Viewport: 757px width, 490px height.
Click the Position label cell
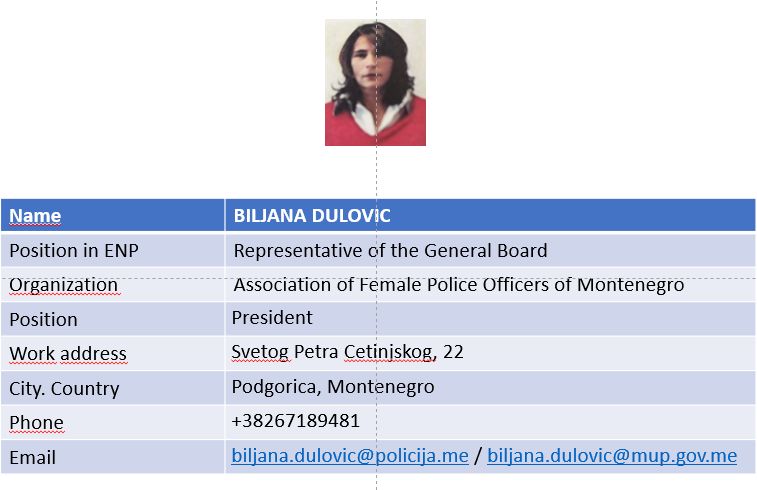coord(112,319)
